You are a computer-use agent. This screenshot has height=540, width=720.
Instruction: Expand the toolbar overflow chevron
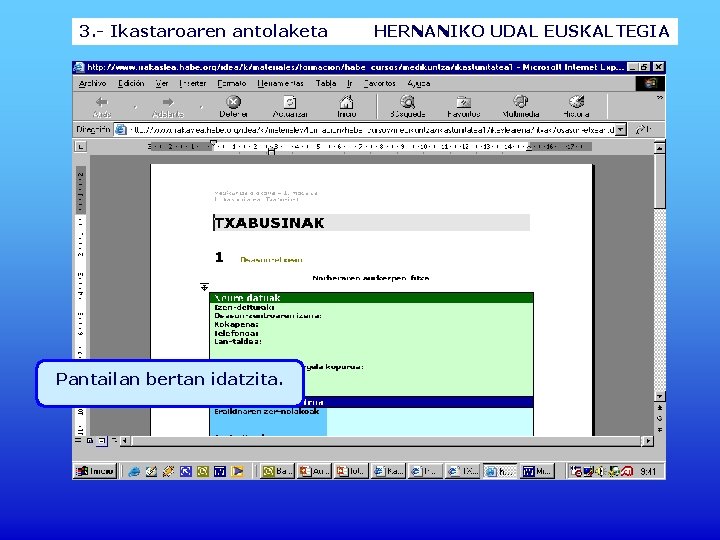tap(660, 98)
